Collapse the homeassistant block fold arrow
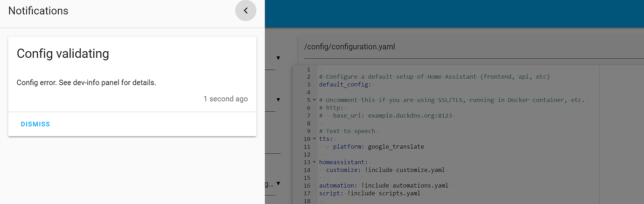 [315, 162]
